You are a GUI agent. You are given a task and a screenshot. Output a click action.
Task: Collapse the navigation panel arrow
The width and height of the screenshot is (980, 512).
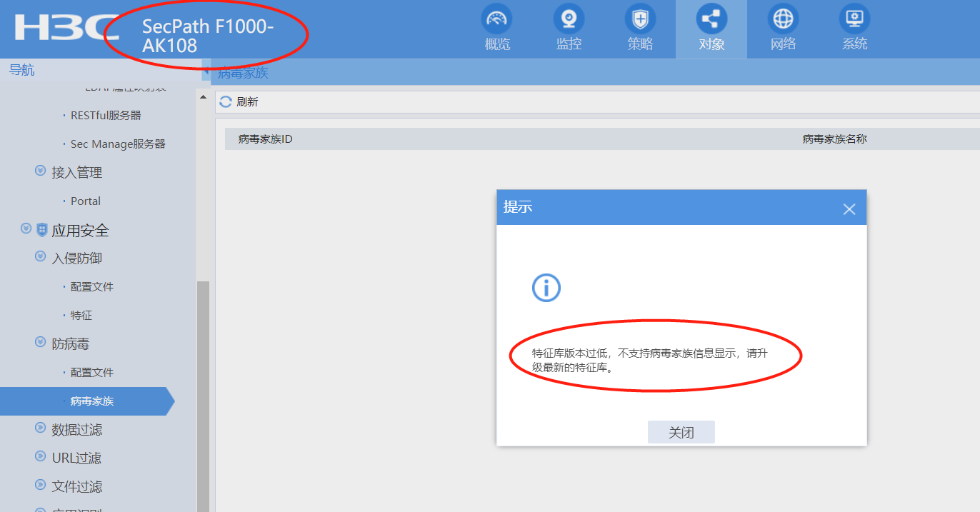pyautogui.click(x=206, y=70)
